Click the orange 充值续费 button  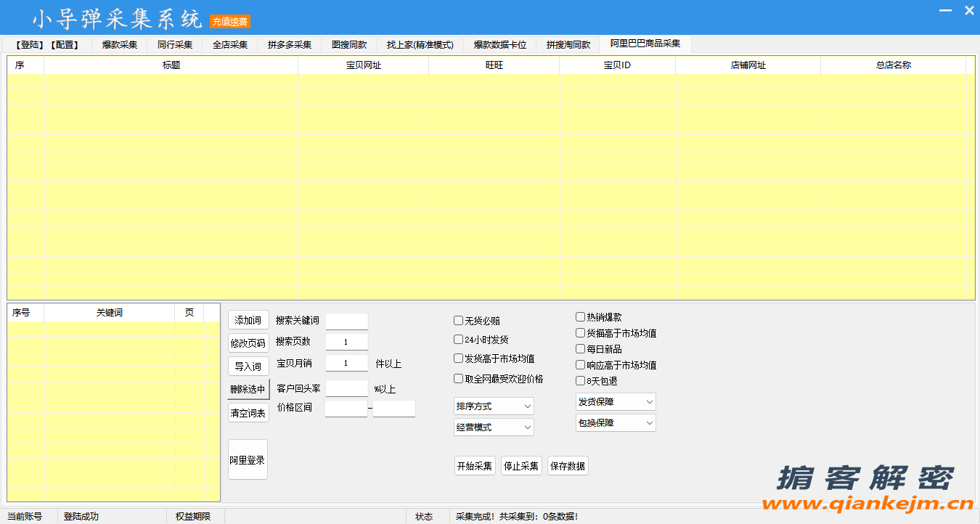click(230, 22)
